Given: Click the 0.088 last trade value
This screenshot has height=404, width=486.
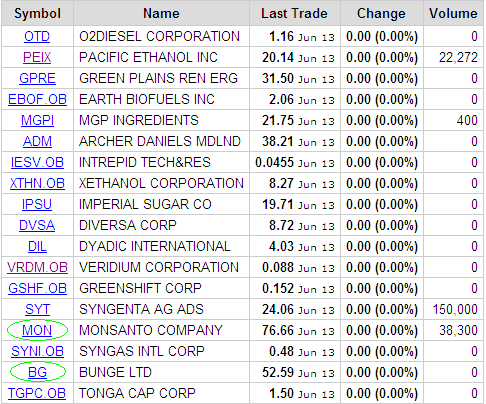Looking at the screenshot, I should tap(278, 267).
